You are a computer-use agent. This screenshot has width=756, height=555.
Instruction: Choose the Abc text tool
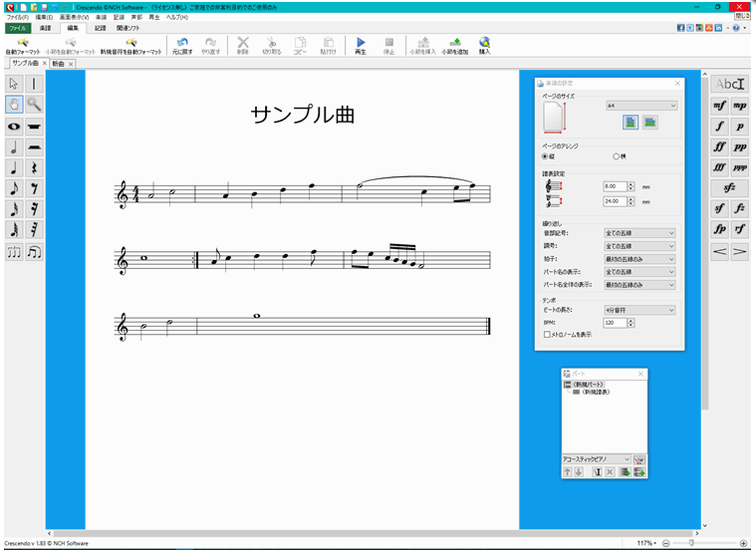point(729,84)
